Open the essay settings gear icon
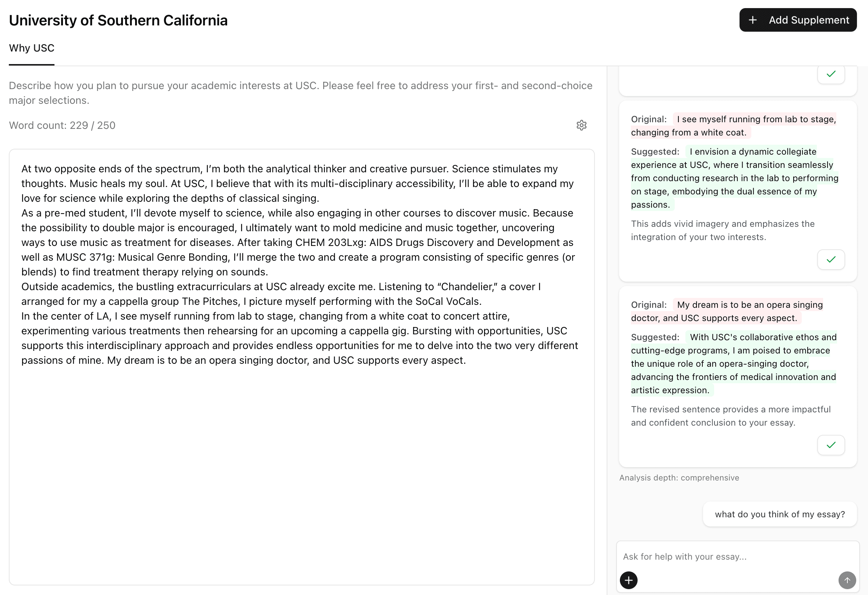The width and height of the screenshot is (868, 595). pos(581,125)
